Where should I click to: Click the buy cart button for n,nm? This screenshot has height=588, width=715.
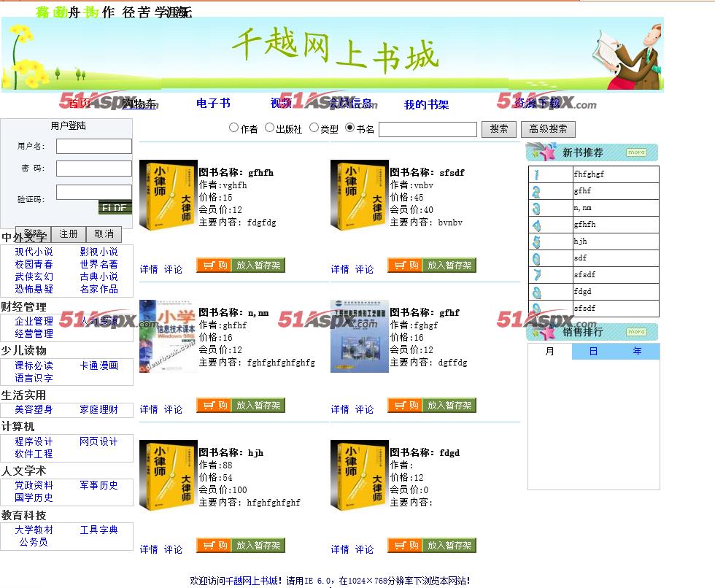pyautogui.click(x=214, y=405)
